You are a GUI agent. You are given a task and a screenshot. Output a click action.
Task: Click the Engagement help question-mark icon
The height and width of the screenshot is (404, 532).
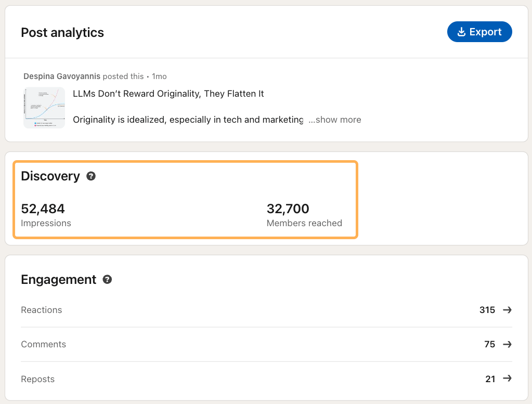click(107, 280)
